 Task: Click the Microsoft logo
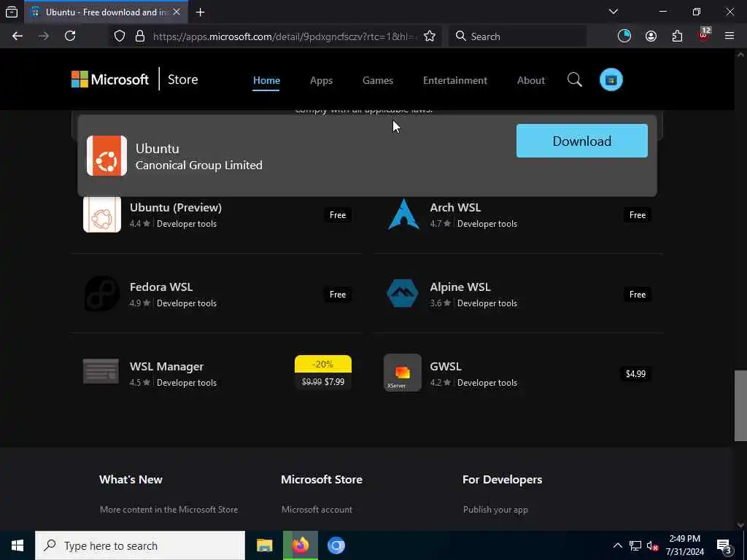coord(110,79)
